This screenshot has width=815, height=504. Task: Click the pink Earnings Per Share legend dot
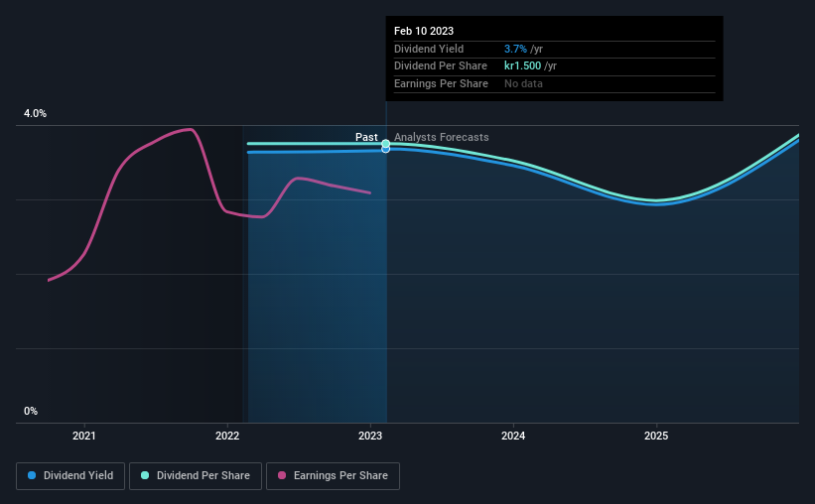pyautogui.click(x=282, y=475)
